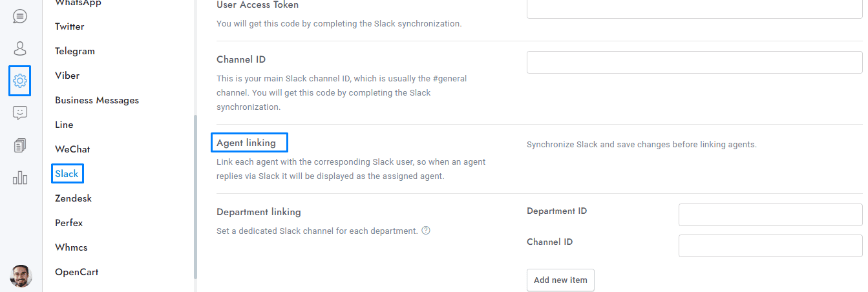Viewport: 868px width, 292px height.
Task: Click the agent profile avatar
Action: (21, 276)
